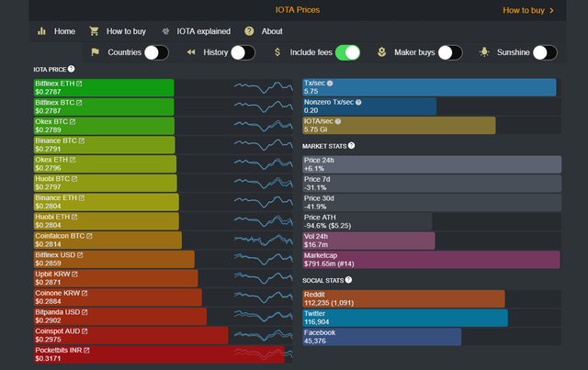Open external link icon for Bitpanda USD

click(85, 312)
